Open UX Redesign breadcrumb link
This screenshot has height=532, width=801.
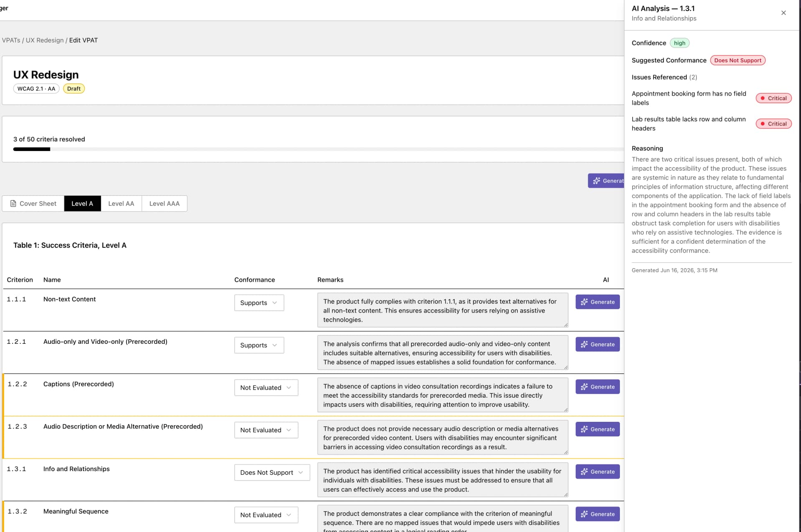pyautogui.click(x=45, y=40)
